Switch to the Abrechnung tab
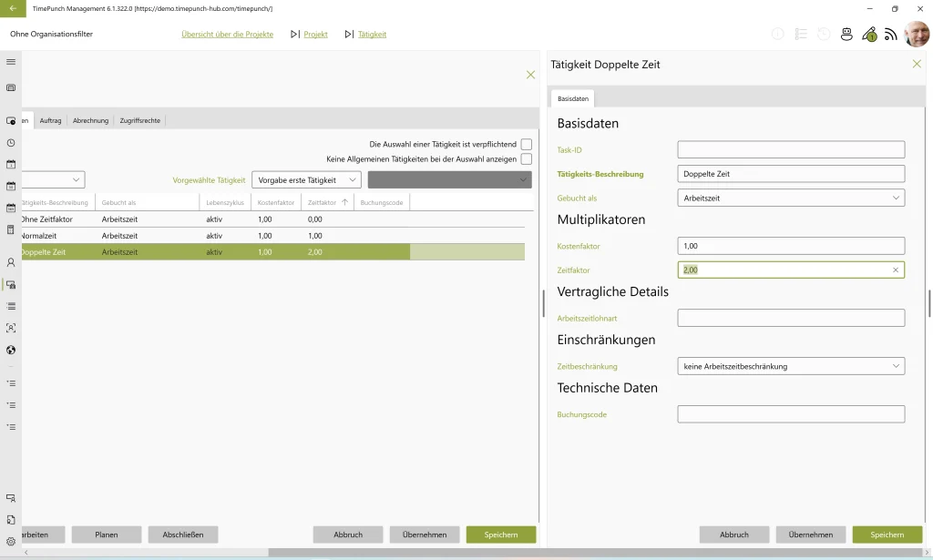 pyautogui.click(x=90, y=120)
